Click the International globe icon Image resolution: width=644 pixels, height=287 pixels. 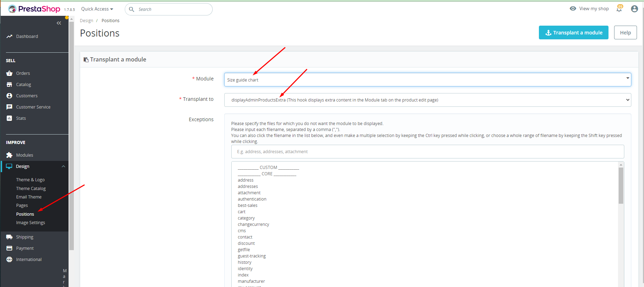tap(9, 260)
